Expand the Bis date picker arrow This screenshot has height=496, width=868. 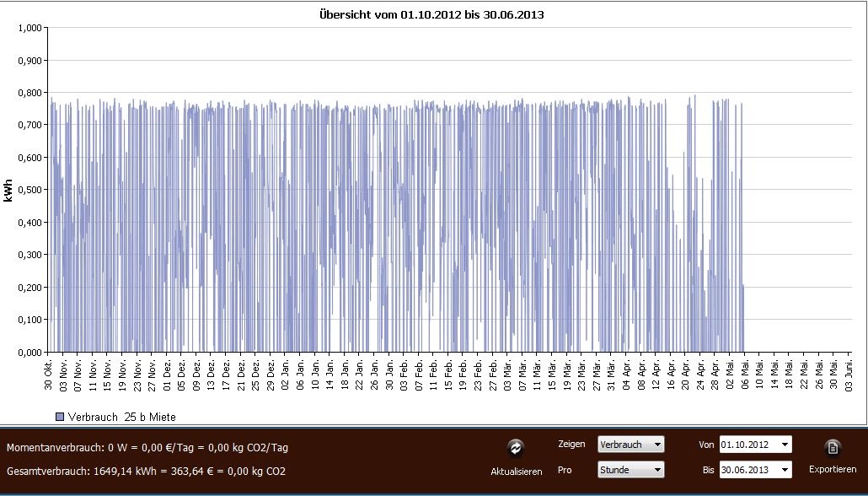[x=785, y=469]
